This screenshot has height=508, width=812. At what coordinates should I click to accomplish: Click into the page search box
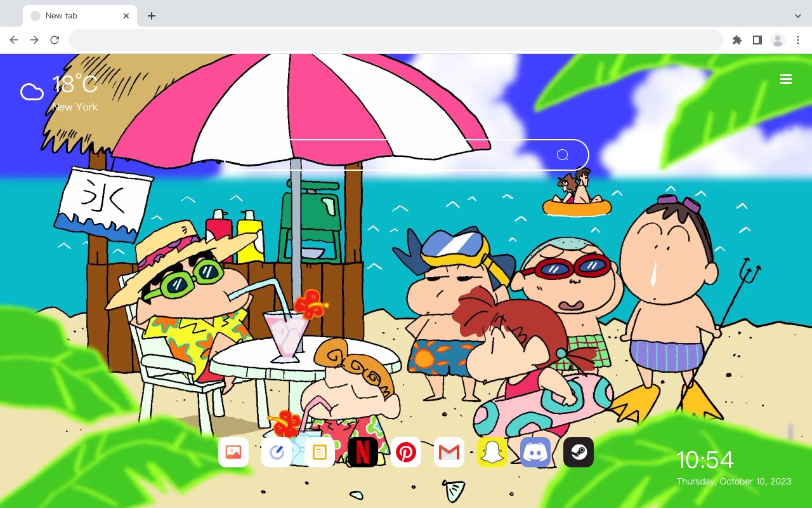[406, 155]
